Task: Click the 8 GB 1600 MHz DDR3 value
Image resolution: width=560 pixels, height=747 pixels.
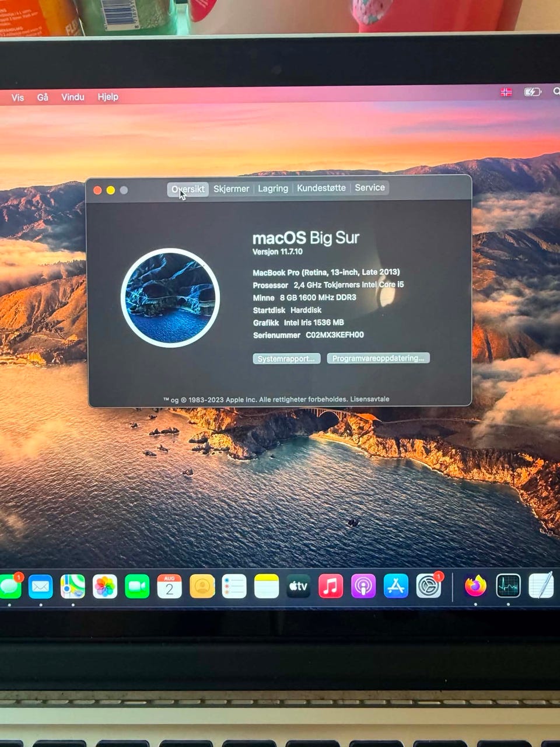Action: (318, 298)
